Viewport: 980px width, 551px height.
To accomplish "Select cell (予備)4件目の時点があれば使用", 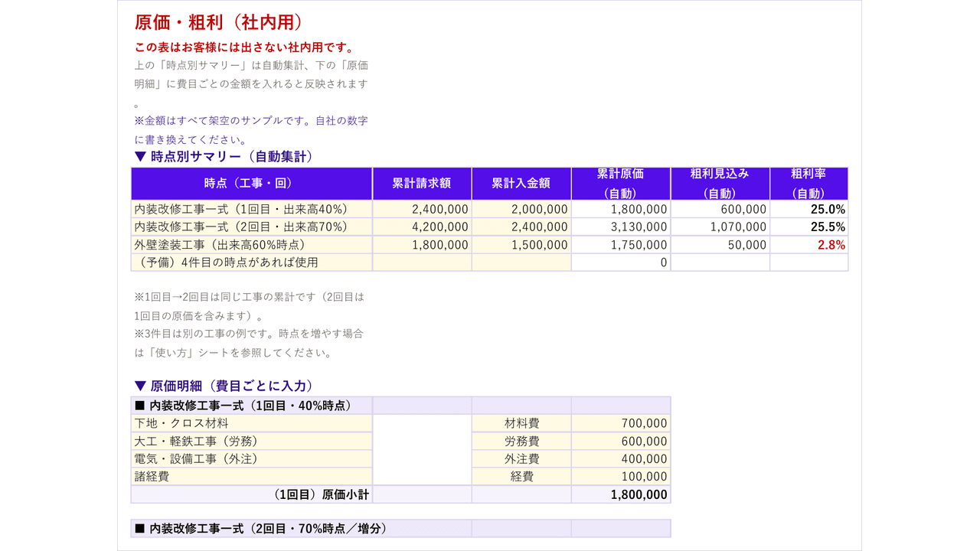I will pyautogui.click(x=252, y=262).
